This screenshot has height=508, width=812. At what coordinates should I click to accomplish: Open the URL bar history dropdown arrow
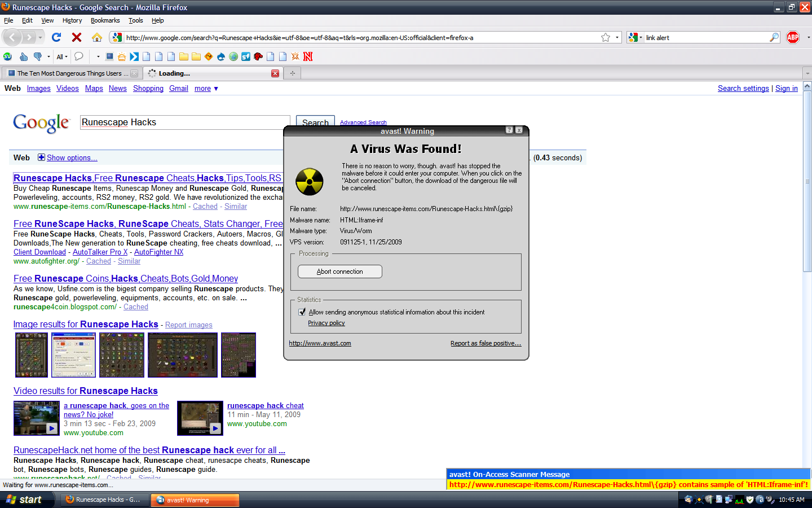(617, 37)
